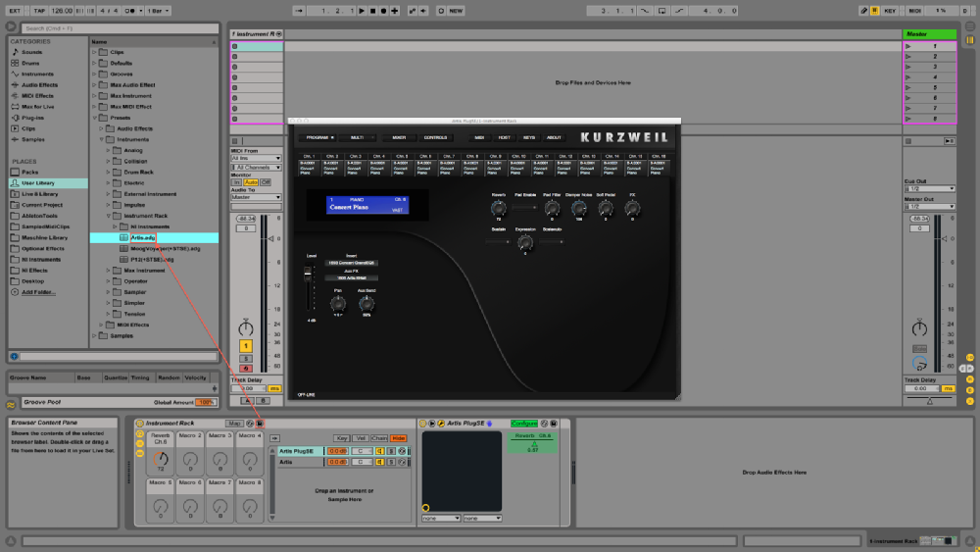Expand the Drum Rack folder
Viewport: 980px width, 552px height.
point(108,172)
